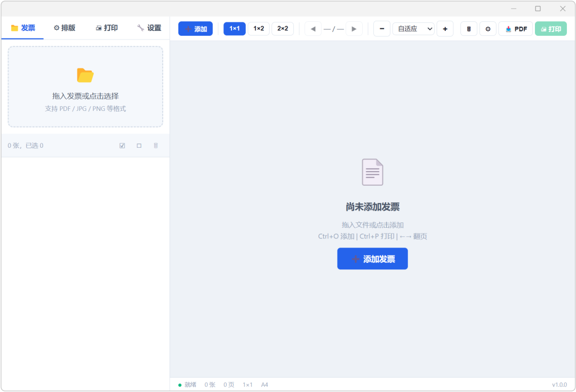Zoom in with the plus button
This screenshot has height=392, width=576.
coord(445,29)
